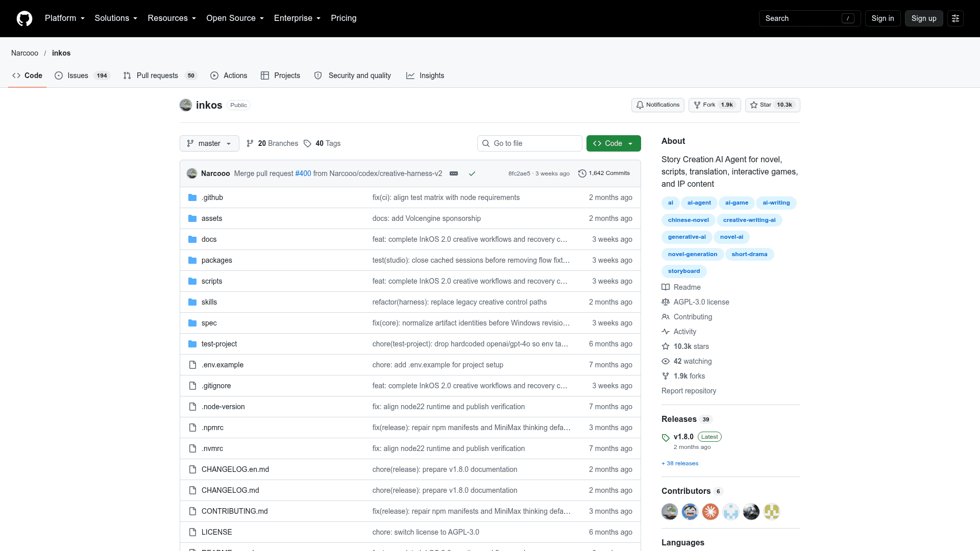Expand the green Code dropdown
980x551 pixels.
[x=614, y=143]
